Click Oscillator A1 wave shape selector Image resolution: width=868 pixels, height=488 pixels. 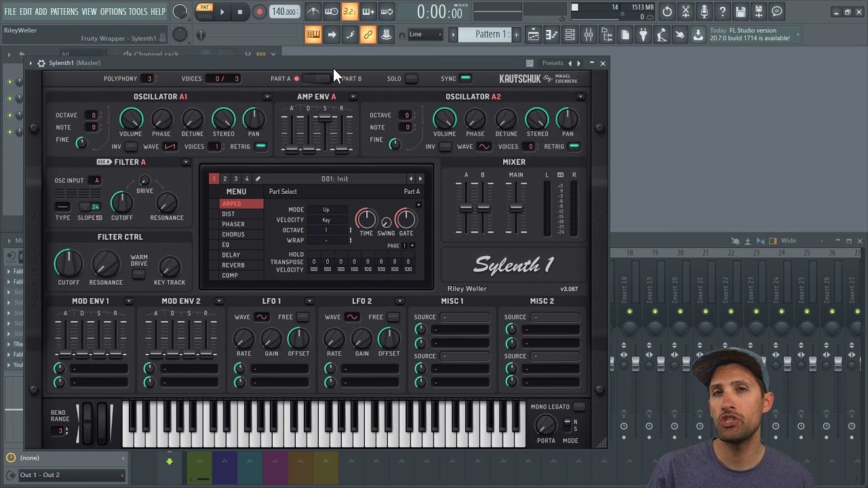tap(170, 146)
